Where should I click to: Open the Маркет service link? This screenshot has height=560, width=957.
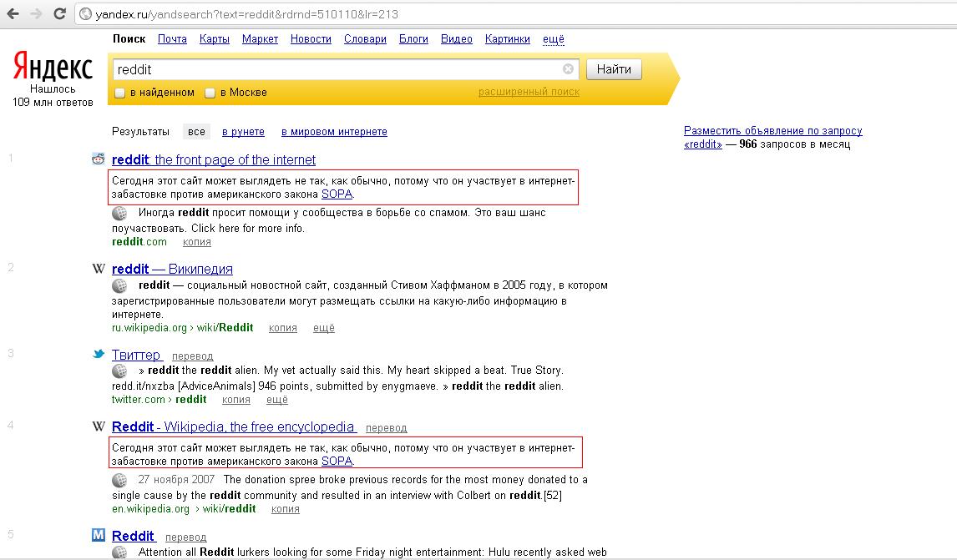click(x=260, y=38)
